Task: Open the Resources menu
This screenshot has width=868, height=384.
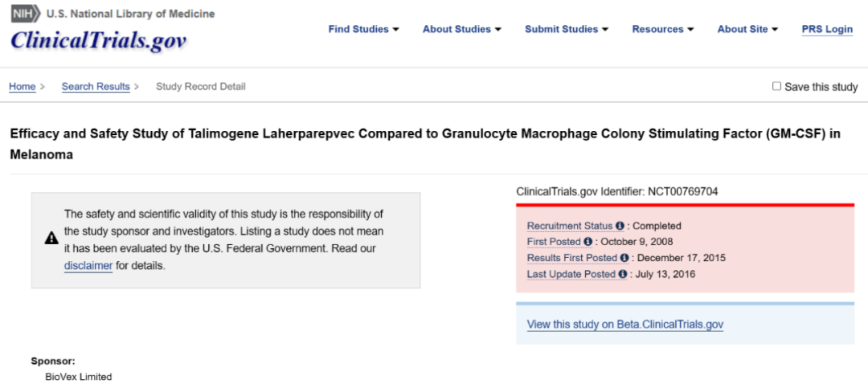Action: 662,29
